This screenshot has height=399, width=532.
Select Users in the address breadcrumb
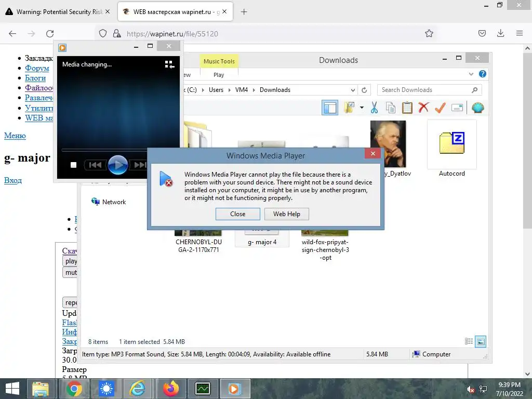coord(216,90)
